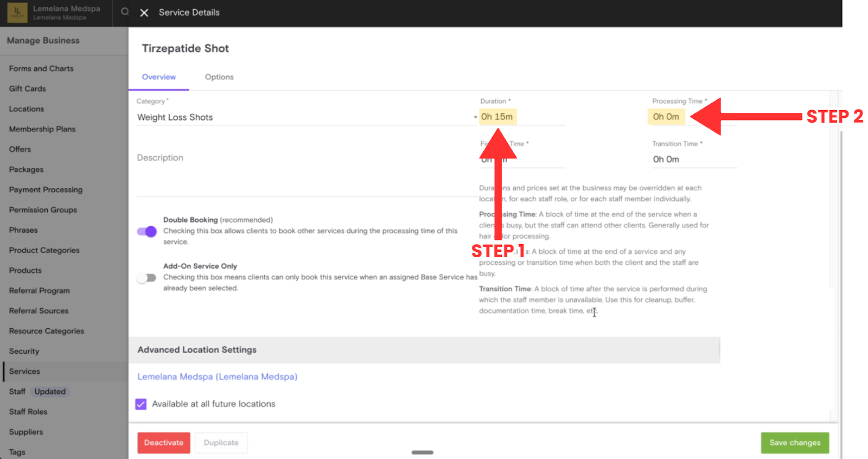868x459 pixels.
Task: Click the Manage Business heading
Action: [43, 41]
